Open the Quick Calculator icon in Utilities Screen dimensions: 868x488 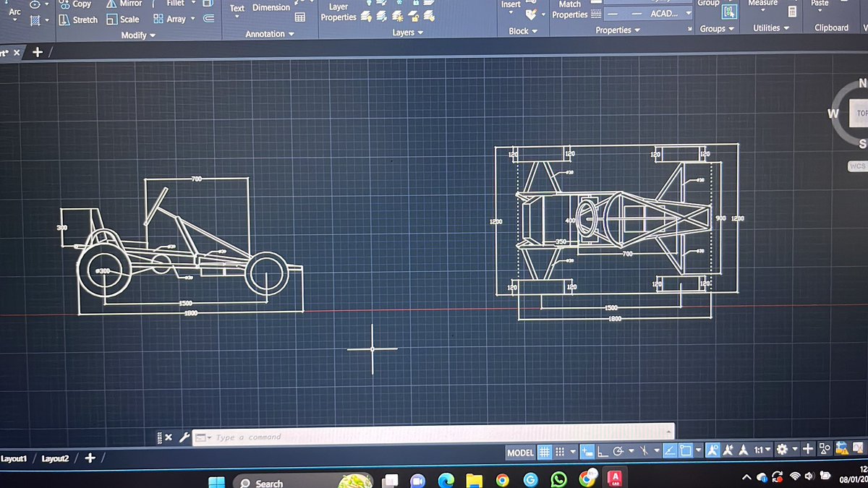(792, 12)
